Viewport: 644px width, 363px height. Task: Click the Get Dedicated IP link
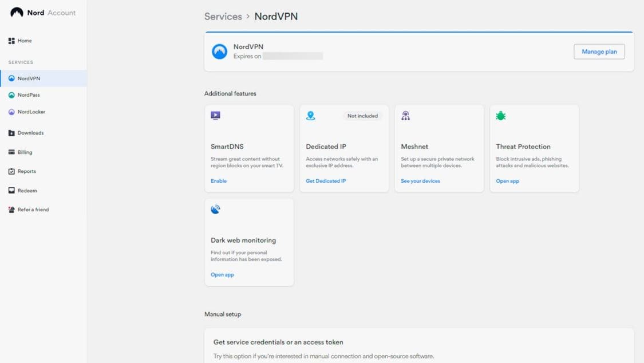click(326, 181)
